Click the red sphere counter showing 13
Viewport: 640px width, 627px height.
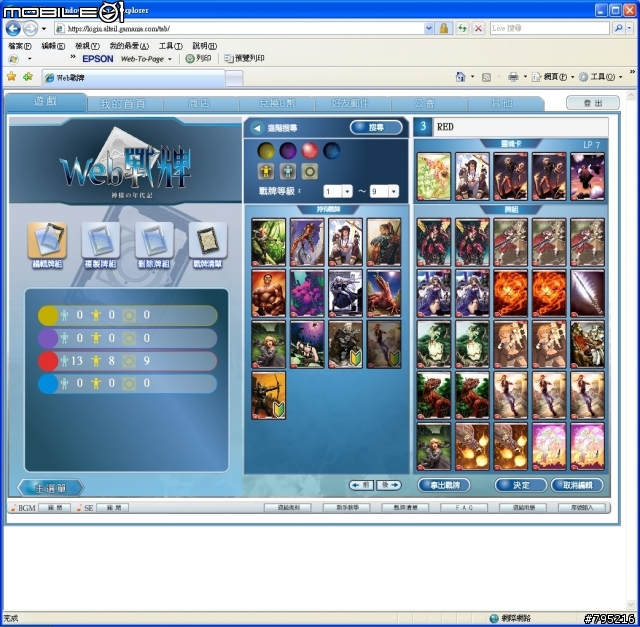pos(48,361)
